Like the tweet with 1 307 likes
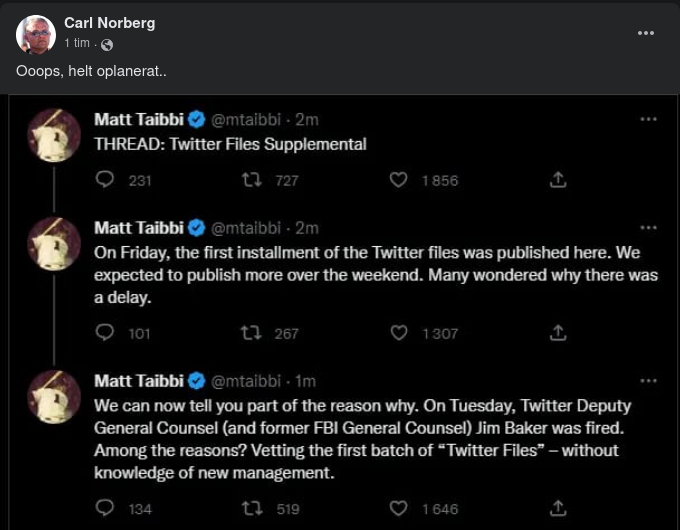Viewport: 680px width, 530px height. click(398, 333)
